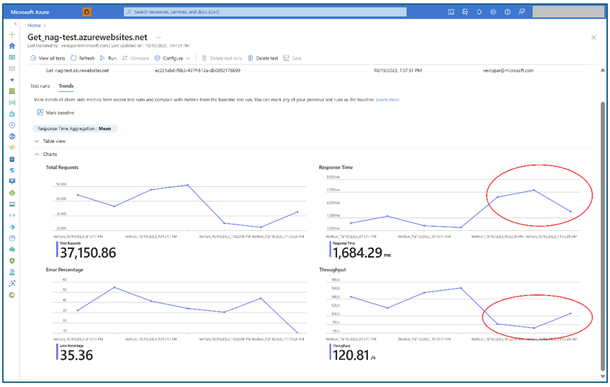The image size is (610, 387).
Task: Open All services list icon in sidebar
Action: click(12, 68)
